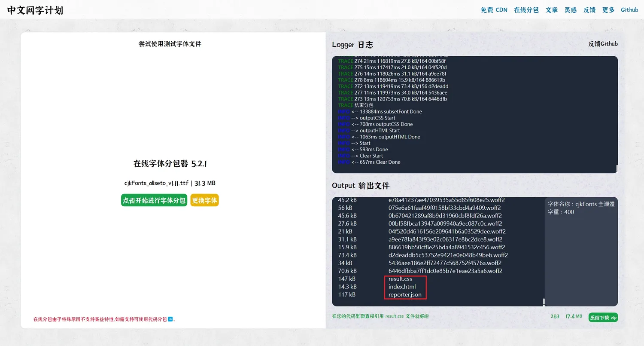Visit the 灵感 inspiration section
Screen dimensions: 644x346
click(x=571, y=9)
